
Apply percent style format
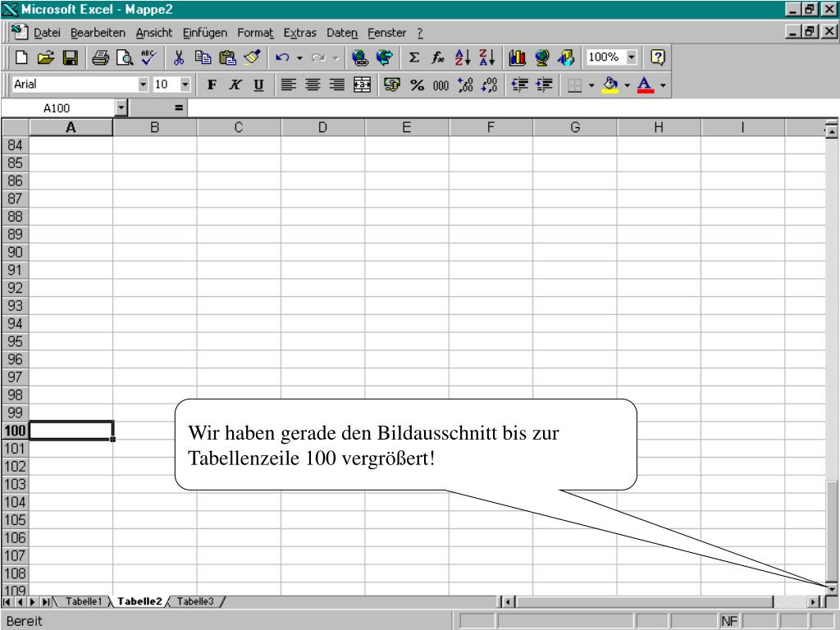pyautogui.click(x=417, y=84)
